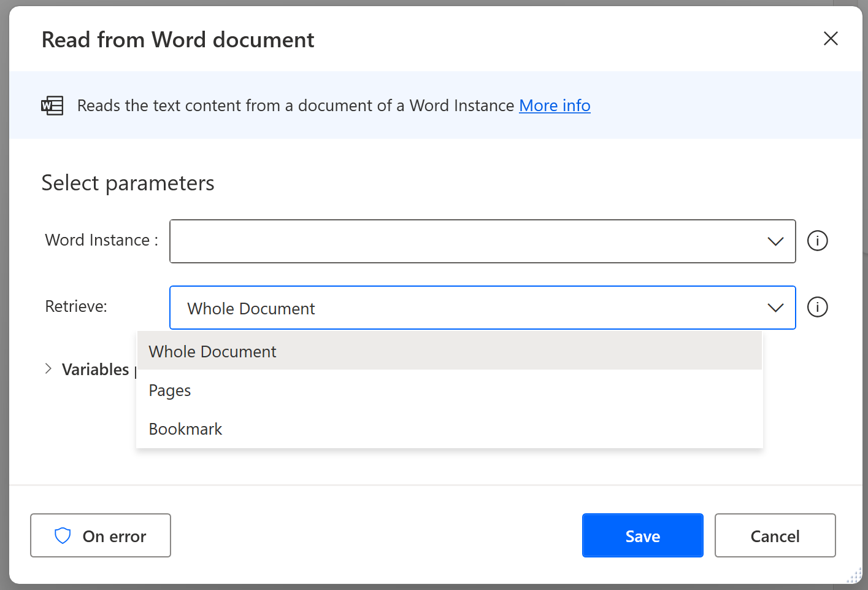Image resolution: width=868 pixels, height=590 pixels.
Task: Click the shield icon on On error
Action: [63, 536]
